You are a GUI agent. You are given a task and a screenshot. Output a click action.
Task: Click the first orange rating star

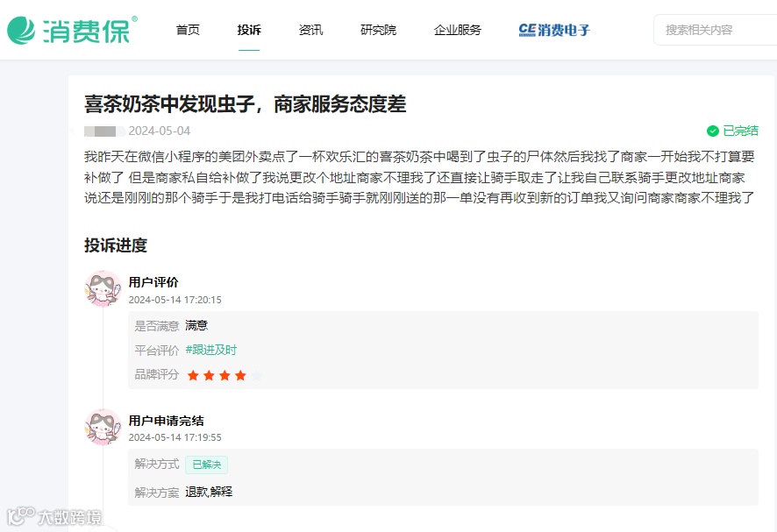193,375
